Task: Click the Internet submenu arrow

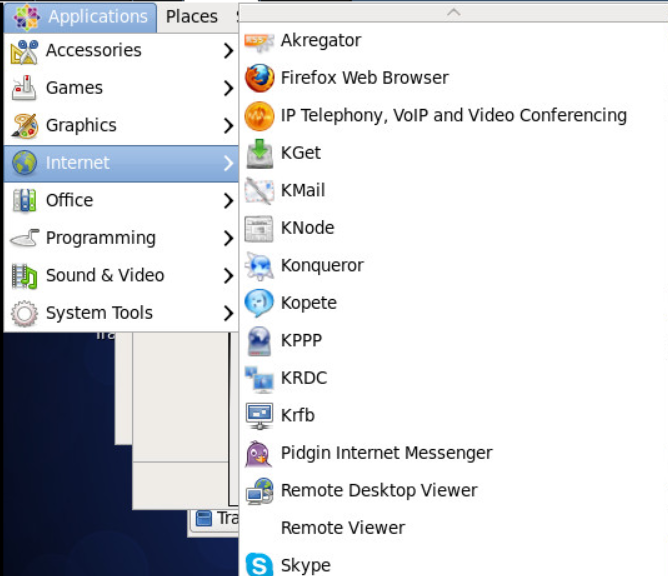Action: click(228, 163)
